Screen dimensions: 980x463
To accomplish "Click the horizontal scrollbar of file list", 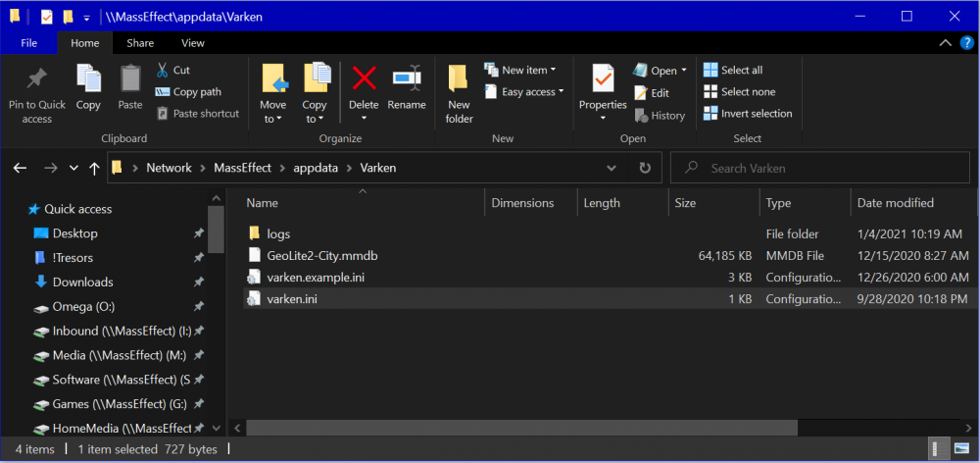I will tap(521, 428).
